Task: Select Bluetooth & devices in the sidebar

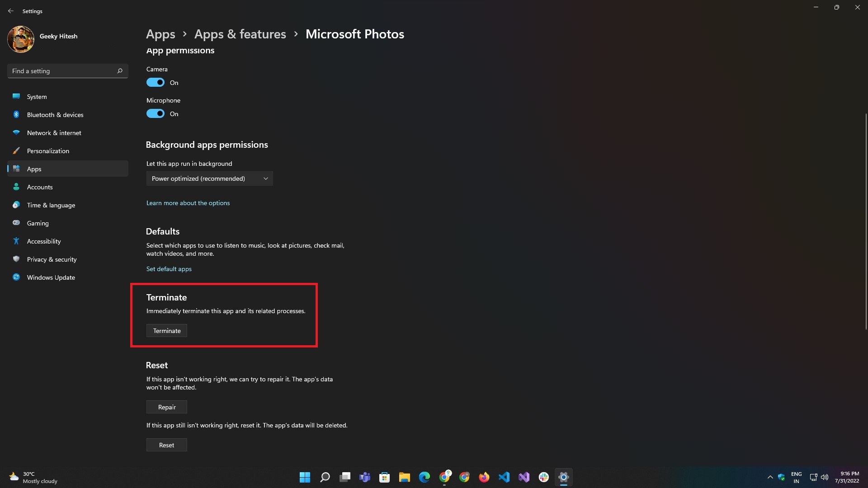Action: pos(54,114)
